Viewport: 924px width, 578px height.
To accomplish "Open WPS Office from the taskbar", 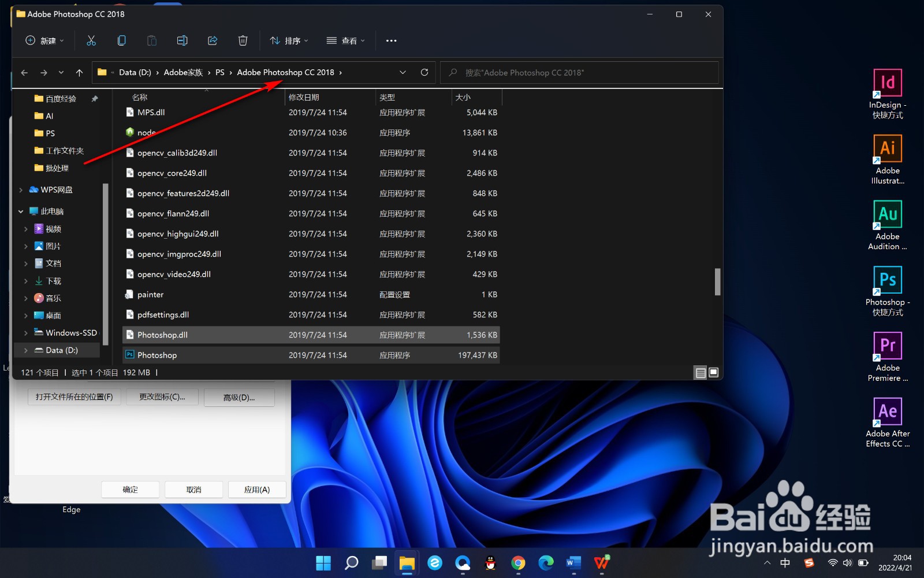I will (x=601, y=562).
